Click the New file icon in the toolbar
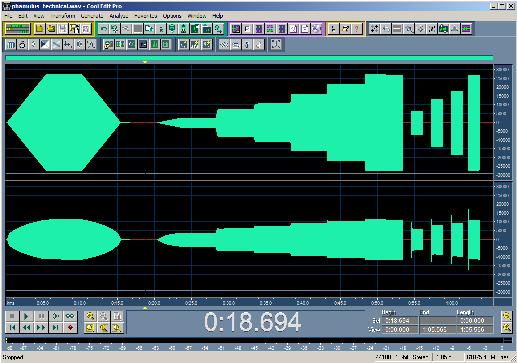This screenshot has width=517, height=363. (x=40, y=29)
